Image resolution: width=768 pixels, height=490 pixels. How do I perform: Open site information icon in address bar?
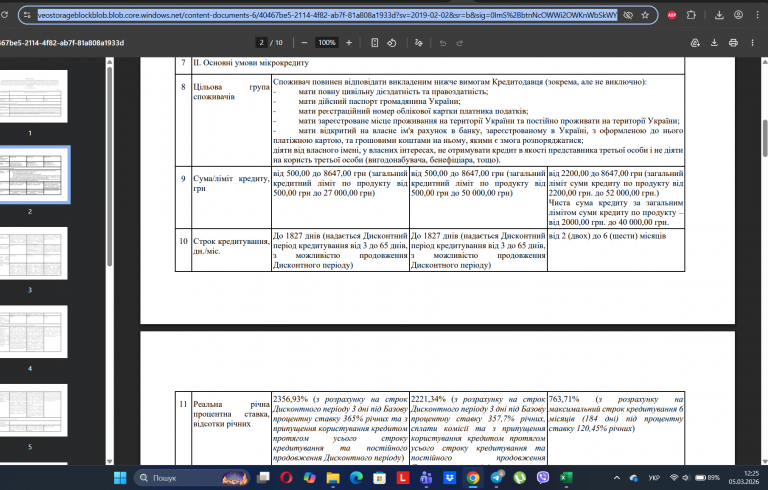pos(27,15)
